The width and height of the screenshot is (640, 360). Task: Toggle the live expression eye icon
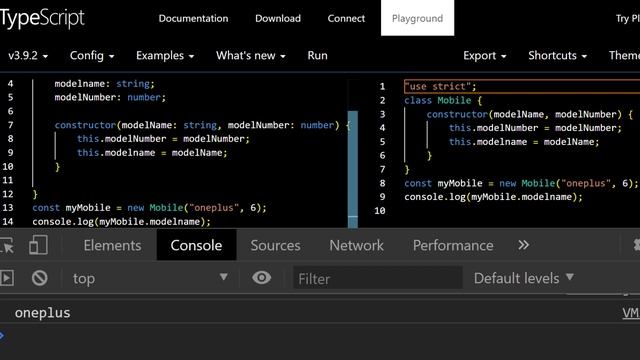coord(262,278)
